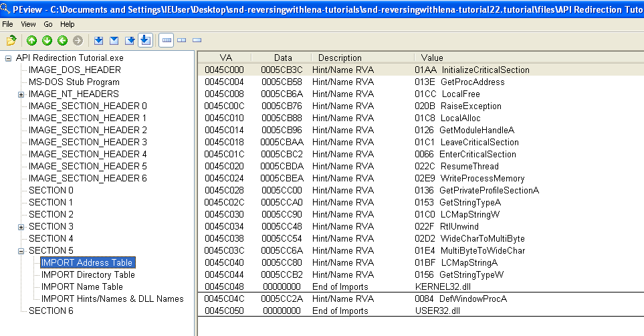Viewport: 644px width, 336px height.
Task: Select IMAGE_SECTION_HEADER 0
Action: tap(88, 106)
